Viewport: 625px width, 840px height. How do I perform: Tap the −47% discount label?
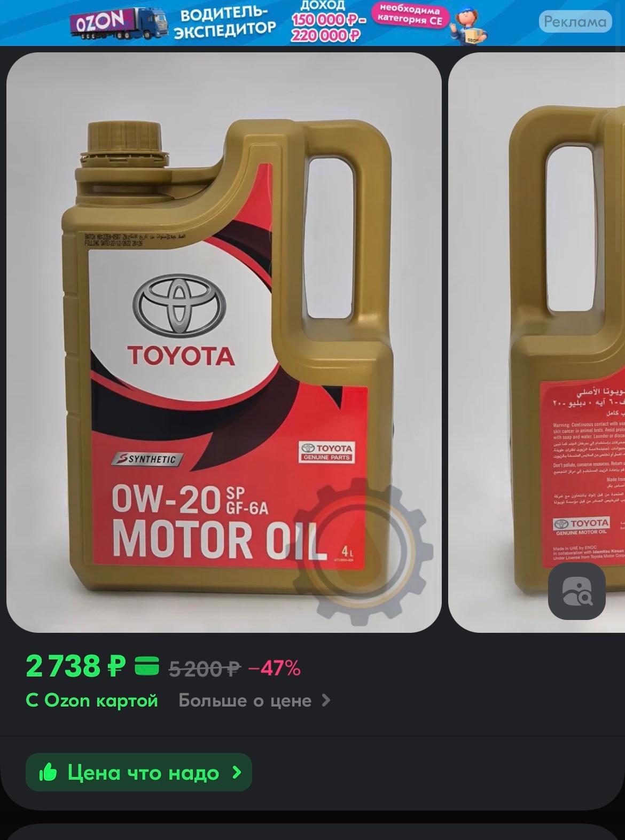pyautogui.click(x=275, y=668)
